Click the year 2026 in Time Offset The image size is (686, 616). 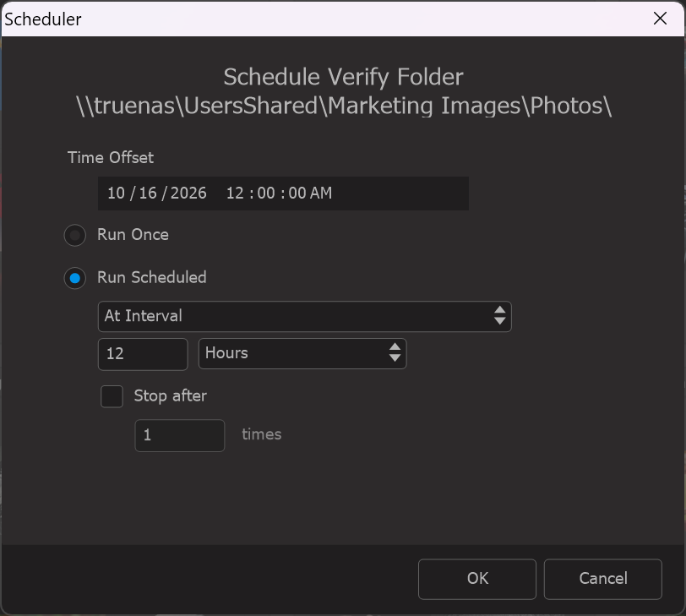pos(188,193)
